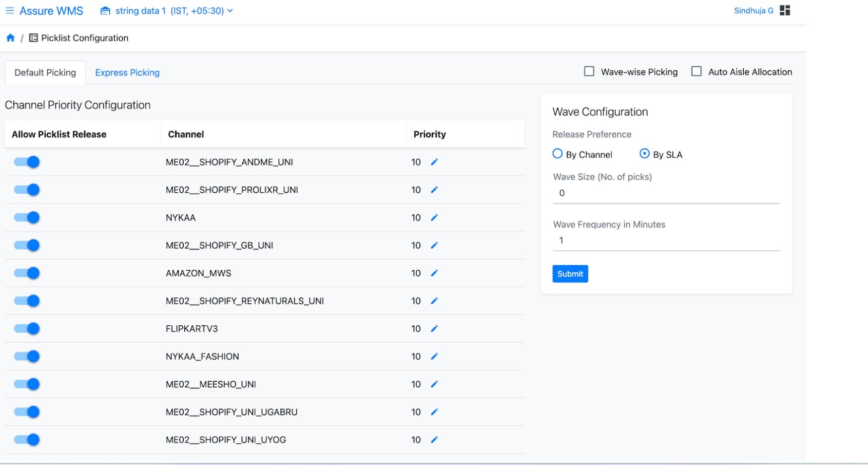
Task: Edit priority for NYKAA channel
Action: coord(434,218)
